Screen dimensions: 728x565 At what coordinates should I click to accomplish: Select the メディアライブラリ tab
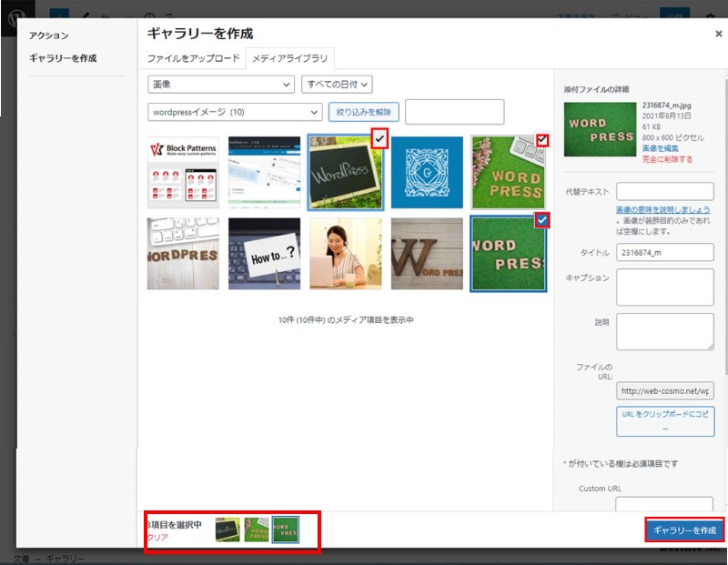(291, 58)
